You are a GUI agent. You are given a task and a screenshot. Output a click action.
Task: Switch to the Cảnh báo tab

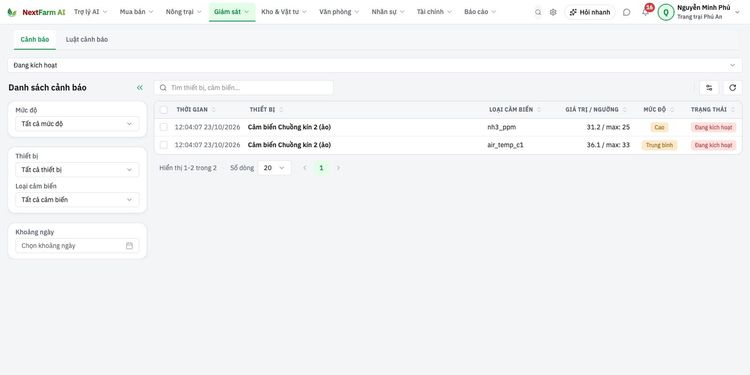coord(35,40)
